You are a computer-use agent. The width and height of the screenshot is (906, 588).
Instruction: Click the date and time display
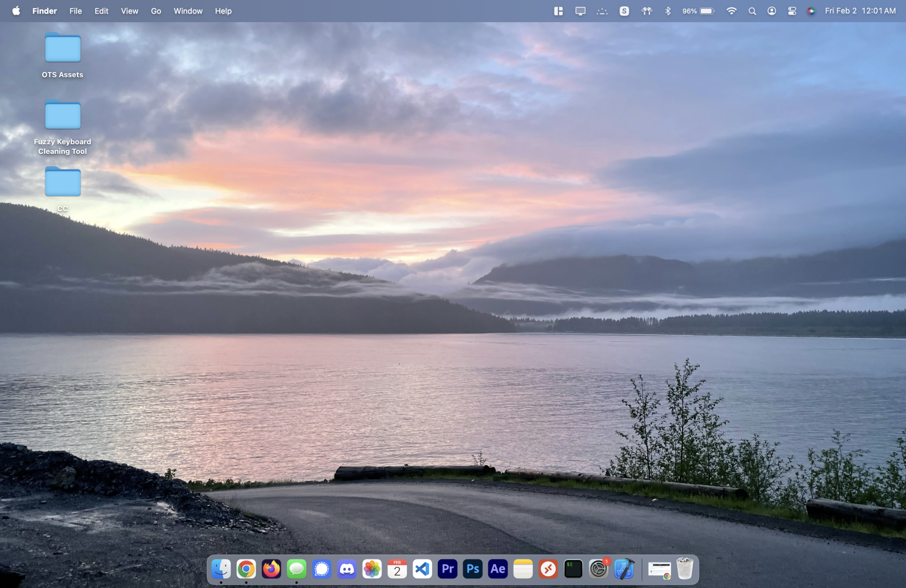point(860,11)
